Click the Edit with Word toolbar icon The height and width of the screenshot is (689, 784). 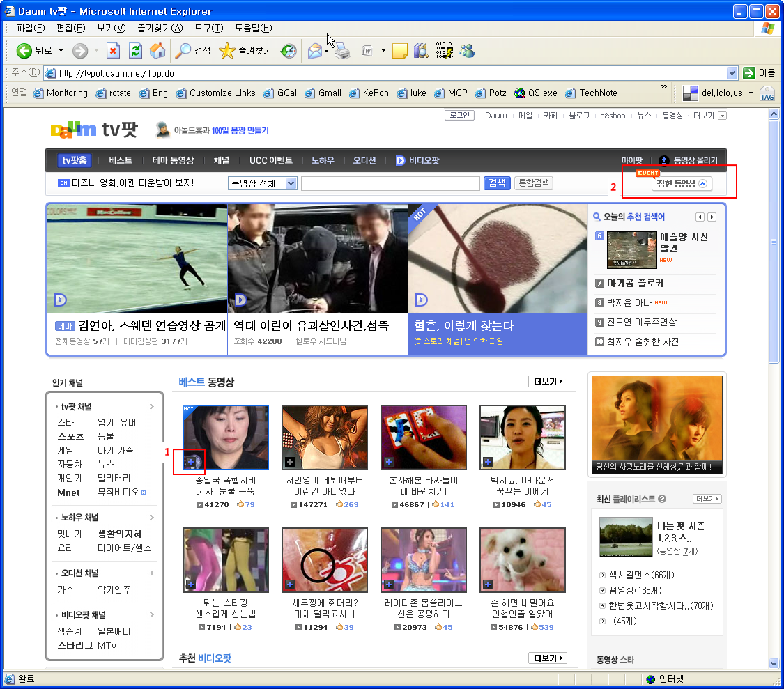tap(367, 50)
